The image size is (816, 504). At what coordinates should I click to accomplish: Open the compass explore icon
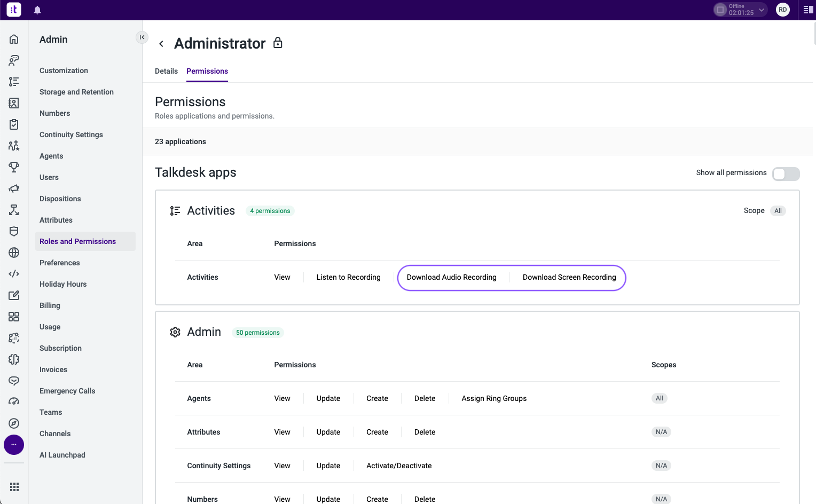[x=14, y=423]
